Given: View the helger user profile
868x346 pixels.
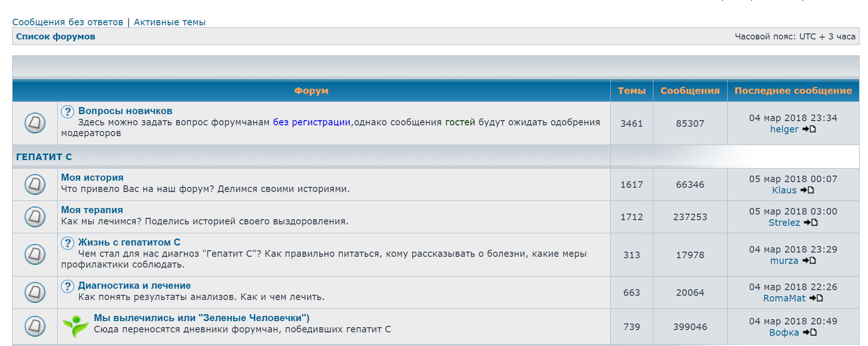Looking at the screenshot, I should pyautogui.click(x=784, y=129).
